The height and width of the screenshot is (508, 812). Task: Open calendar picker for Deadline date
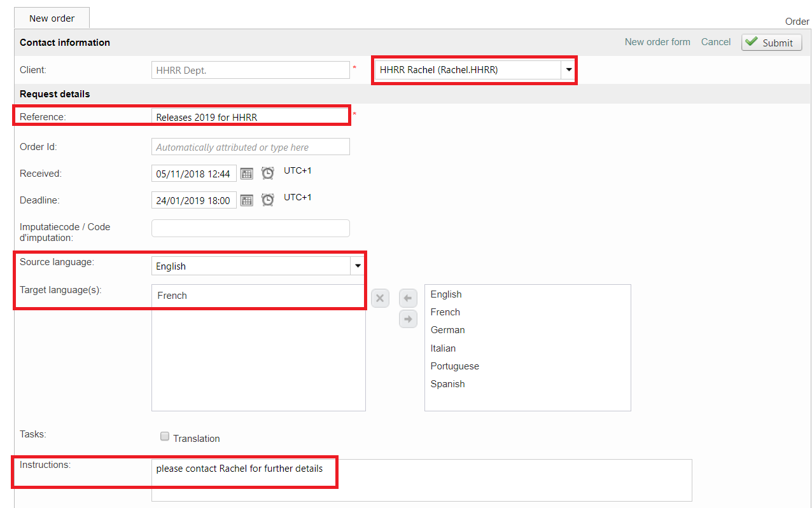click(x=247, y=200)
